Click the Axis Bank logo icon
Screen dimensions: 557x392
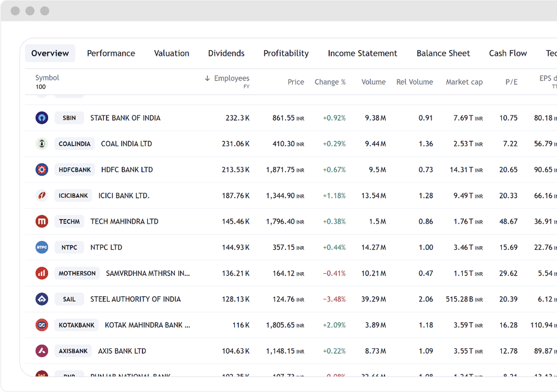pos(42,351)
